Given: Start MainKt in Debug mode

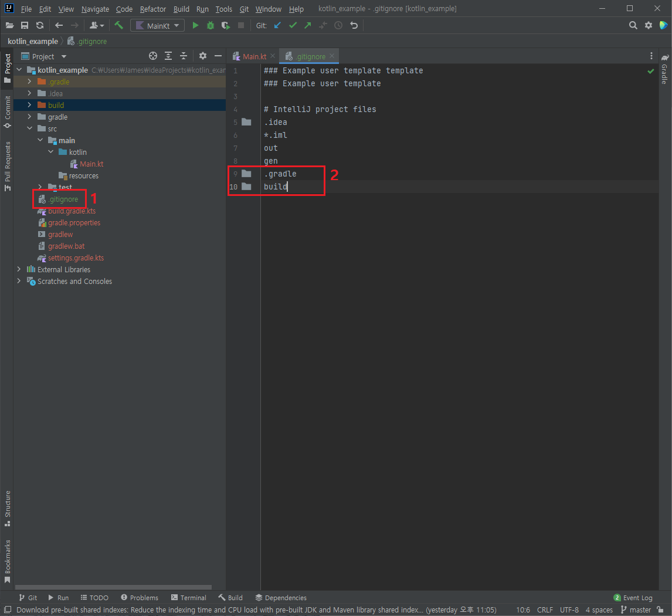Looking at the screenshot, I should pos(211,25).
